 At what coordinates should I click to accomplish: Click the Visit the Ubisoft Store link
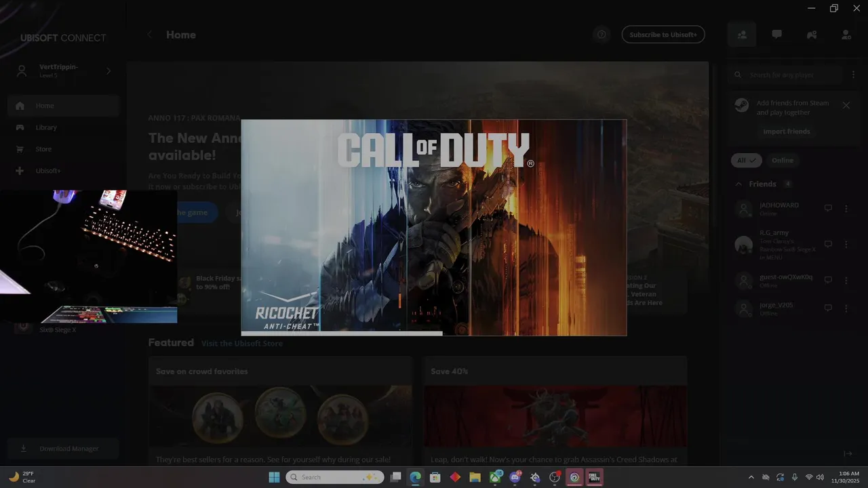(242, 344)
